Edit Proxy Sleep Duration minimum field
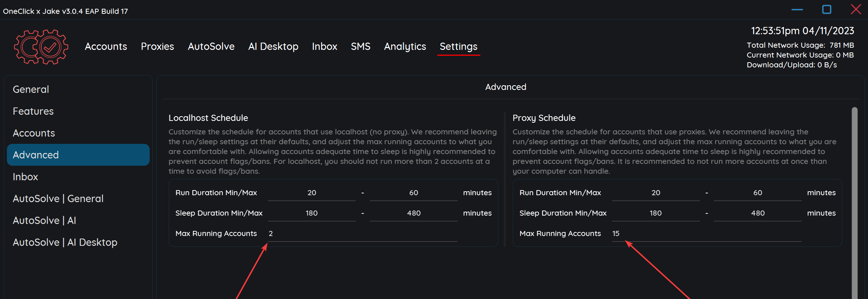868x299 pixels. [x=655, y=213]
